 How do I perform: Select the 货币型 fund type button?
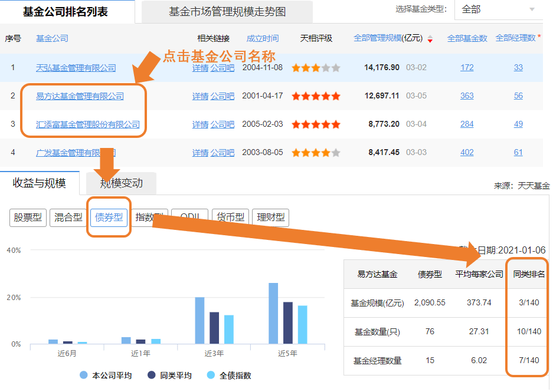pos(231,218)
